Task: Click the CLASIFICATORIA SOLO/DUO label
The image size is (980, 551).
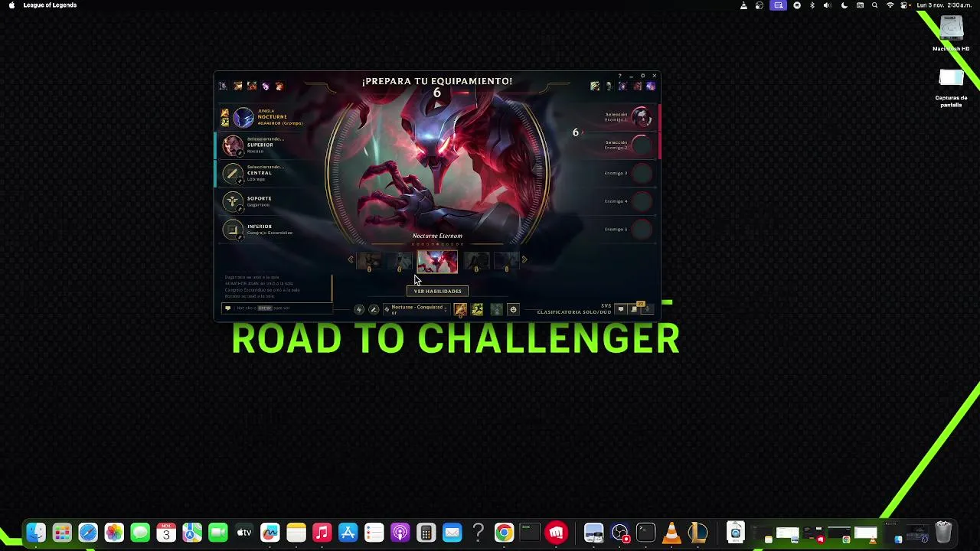Action: (574, 312)
